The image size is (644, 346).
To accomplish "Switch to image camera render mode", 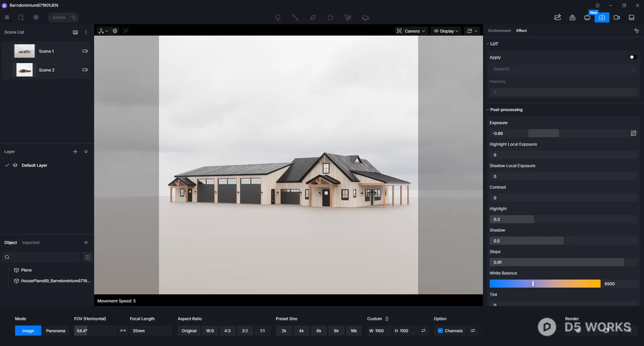I will [x=602, y=18].
